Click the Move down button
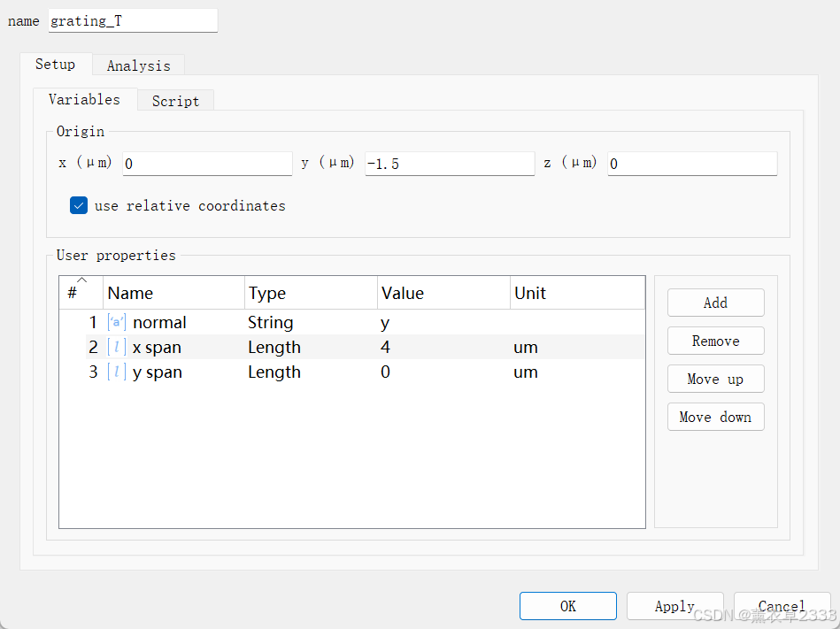 (x=716, y=417)
